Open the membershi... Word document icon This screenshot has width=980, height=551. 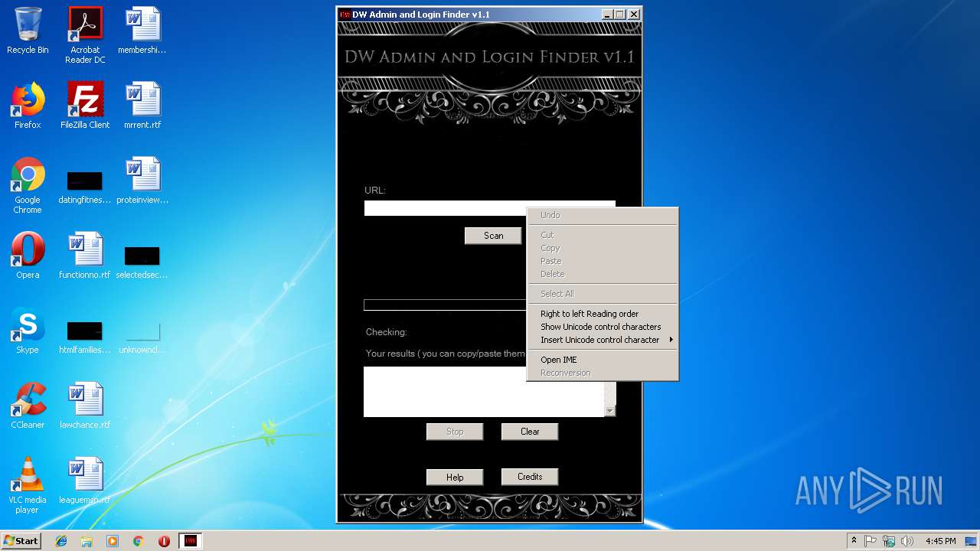point(142,31)
